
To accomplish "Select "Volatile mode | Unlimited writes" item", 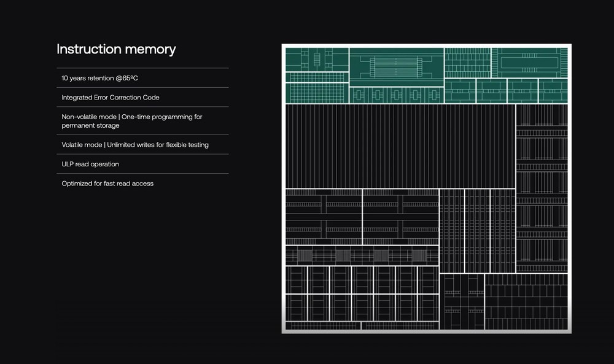I will 134,145.
